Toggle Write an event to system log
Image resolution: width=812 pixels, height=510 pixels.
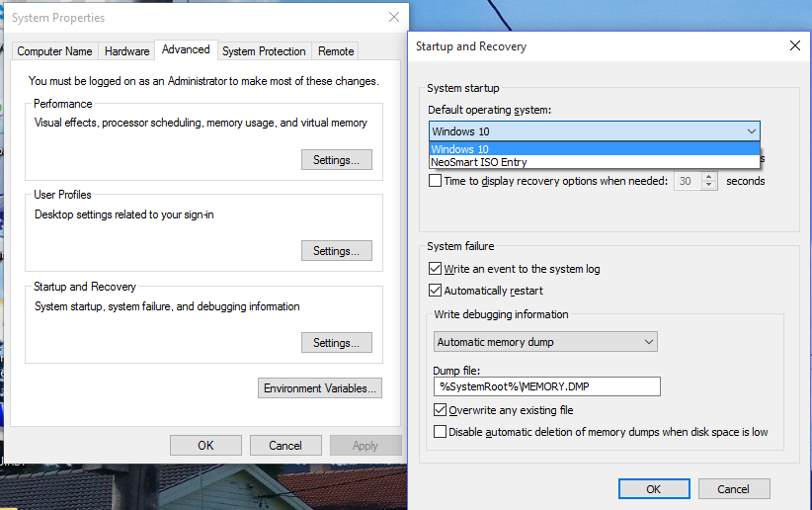435,269
